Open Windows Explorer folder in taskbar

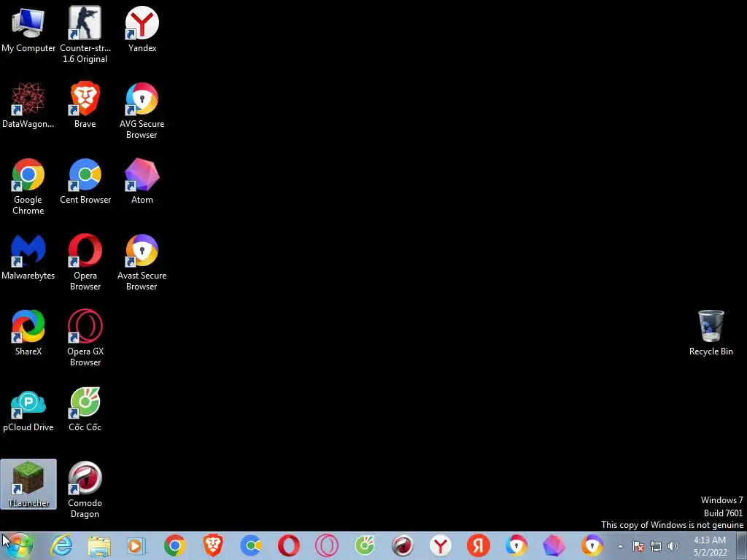(x=99, y=545)
